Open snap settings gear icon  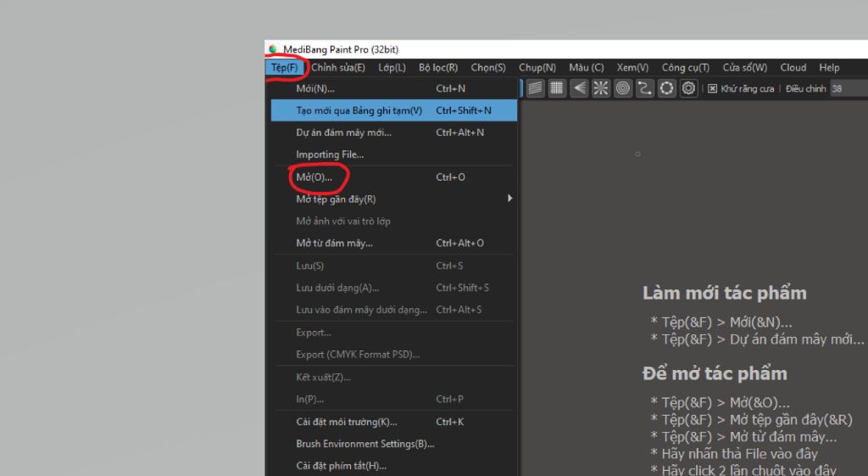(x=688, y=88)
